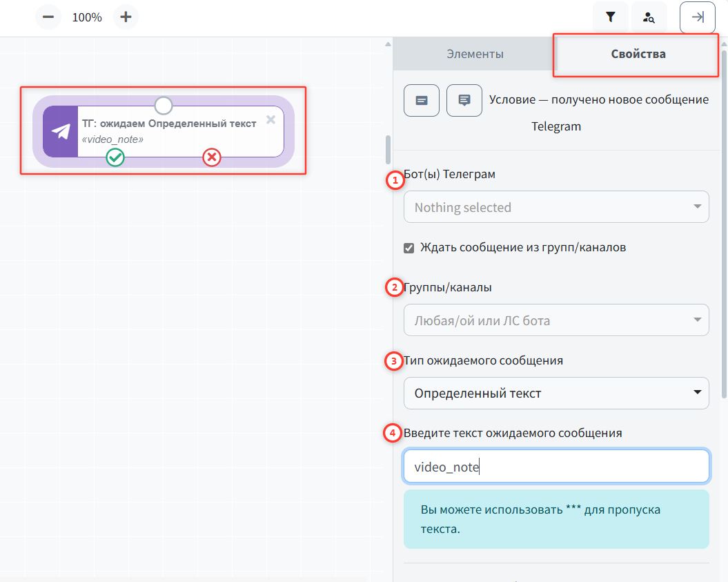The image size is (728, 582).
Task: Open the filter funnel icon
Action: pos(610,18)
